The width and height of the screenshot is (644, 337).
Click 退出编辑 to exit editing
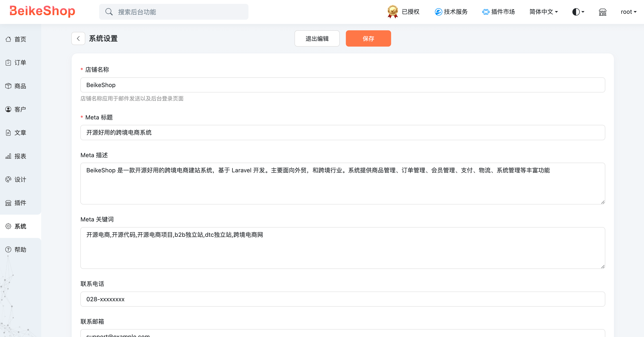(x=317, y=38)
